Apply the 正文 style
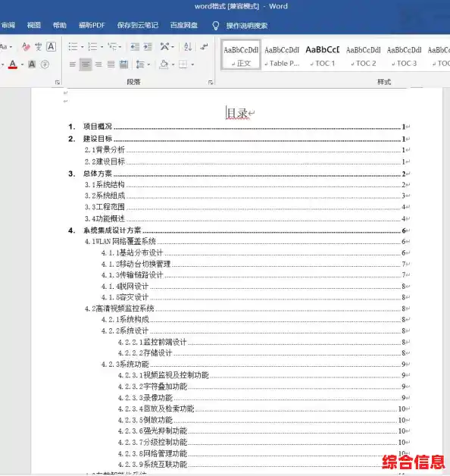Screen dimensions: 450x476 (241, 55)
